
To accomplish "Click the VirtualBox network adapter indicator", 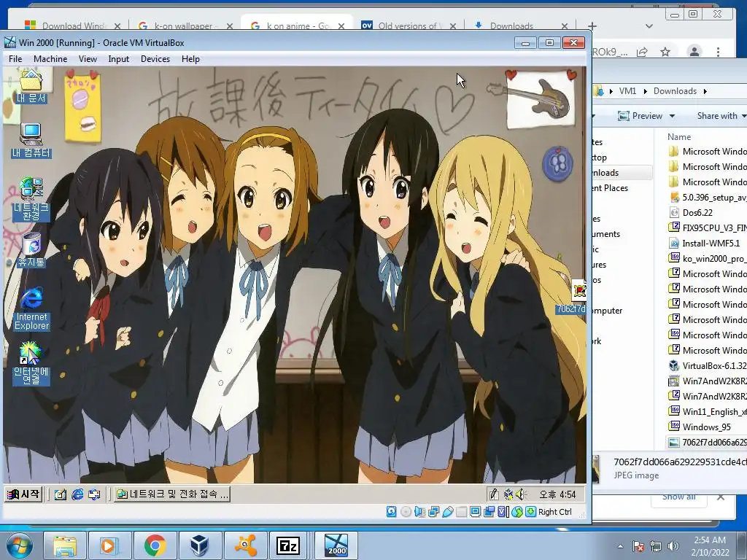I will 433,512.
